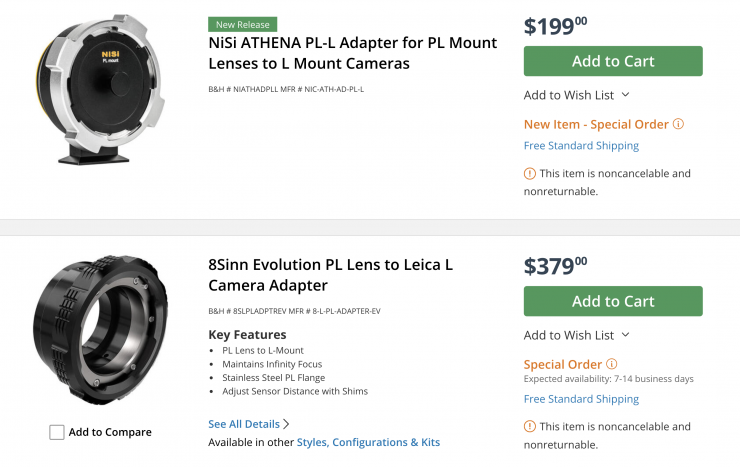The height and width of the screenshot is (467, 740).
Task: Click Free Standard Shipping under NiSi adapter
Action: tap(581, 146)
